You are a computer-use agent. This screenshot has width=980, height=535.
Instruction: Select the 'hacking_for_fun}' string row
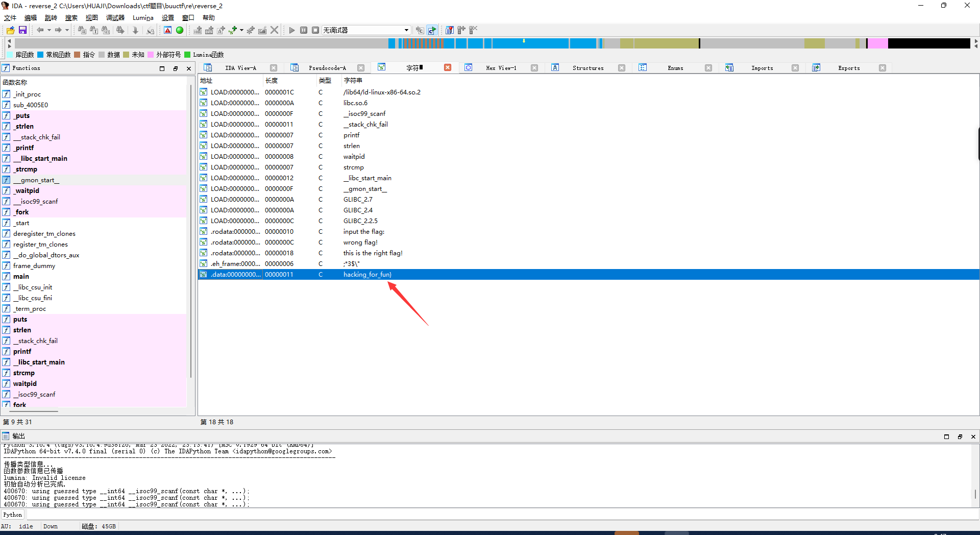click(x=589, y=274)
